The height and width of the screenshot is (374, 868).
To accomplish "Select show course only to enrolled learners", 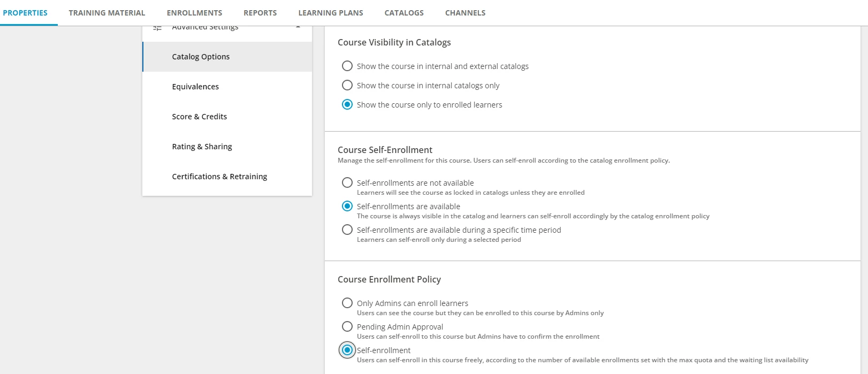I will pos(347,104).
